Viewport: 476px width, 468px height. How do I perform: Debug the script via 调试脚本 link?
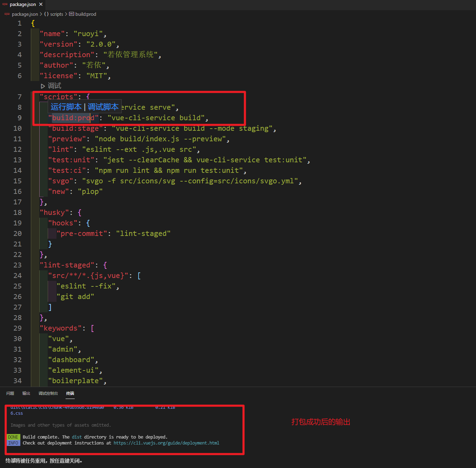(x=103, y=107)
